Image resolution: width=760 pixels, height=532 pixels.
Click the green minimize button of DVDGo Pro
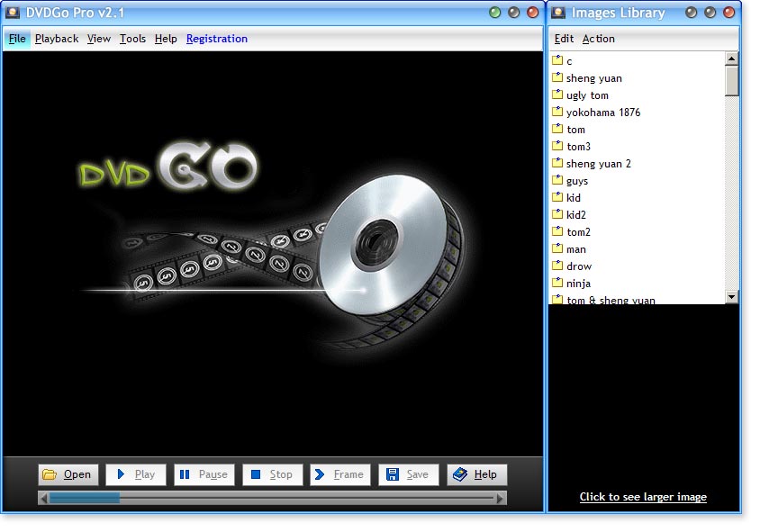pyautogui.click(x=495, y=13)
